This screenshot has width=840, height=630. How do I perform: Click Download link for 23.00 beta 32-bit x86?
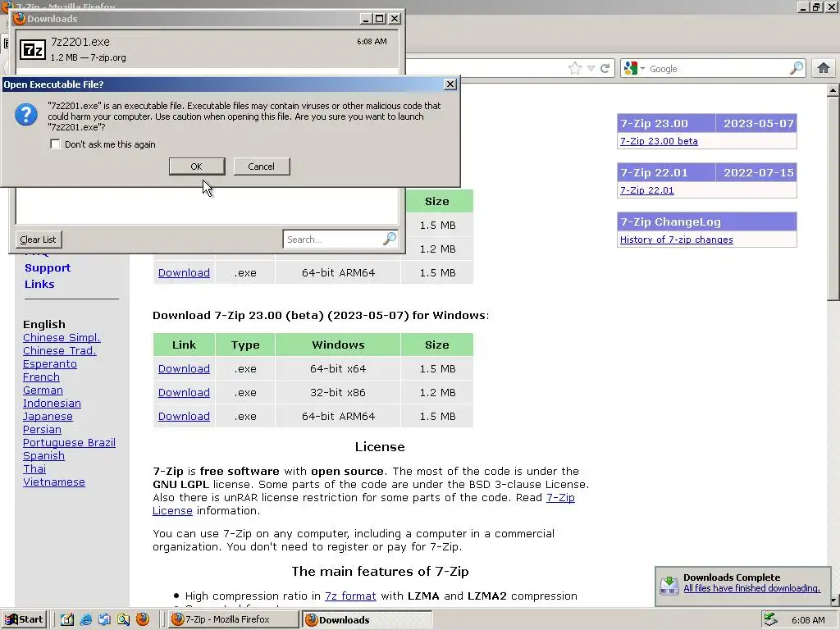pos(184,393)
